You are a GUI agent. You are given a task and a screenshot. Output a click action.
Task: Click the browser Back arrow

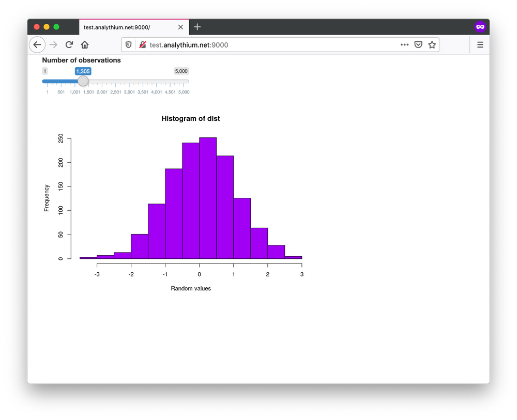[x=37, y=44]
